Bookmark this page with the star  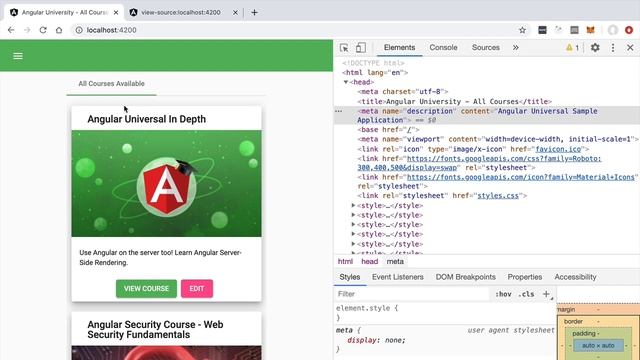(x=522, y=30)
